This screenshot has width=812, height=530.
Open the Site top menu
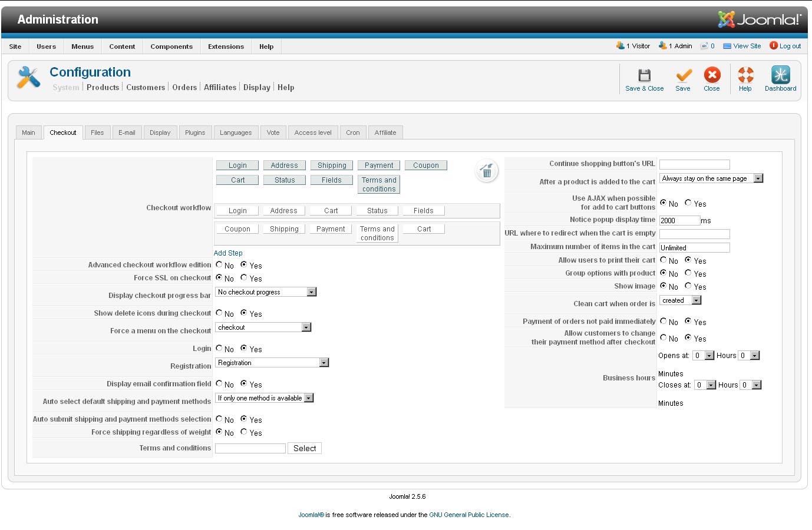pyautogui.click(x=15, y=47)
